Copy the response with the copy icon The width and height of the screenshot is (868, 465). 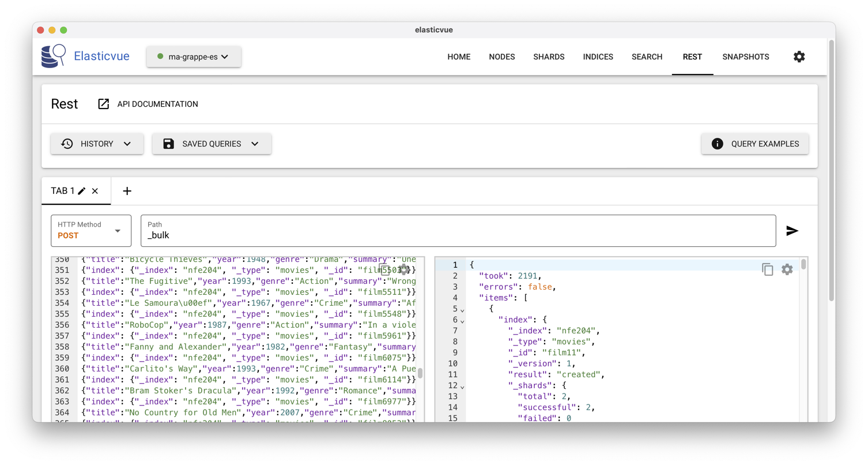click(768, 269)
